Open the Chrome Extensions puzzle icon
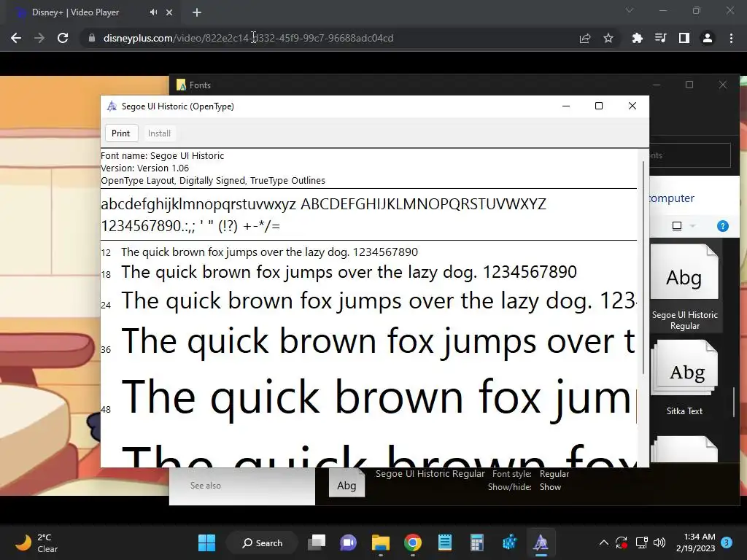This screenshot has height=560, width=747. pyautogui.click(x=637, y=38)
